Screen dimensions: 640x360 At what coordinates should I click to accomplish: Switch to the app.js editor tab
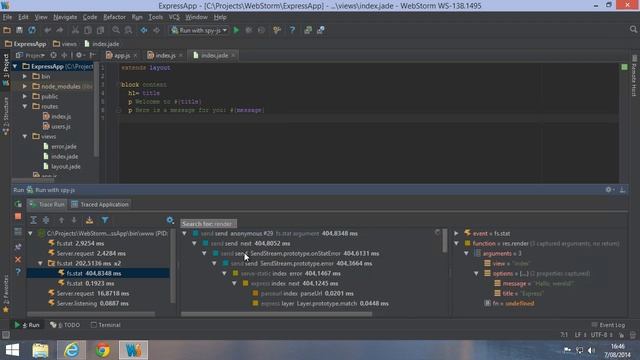(122, 55)
